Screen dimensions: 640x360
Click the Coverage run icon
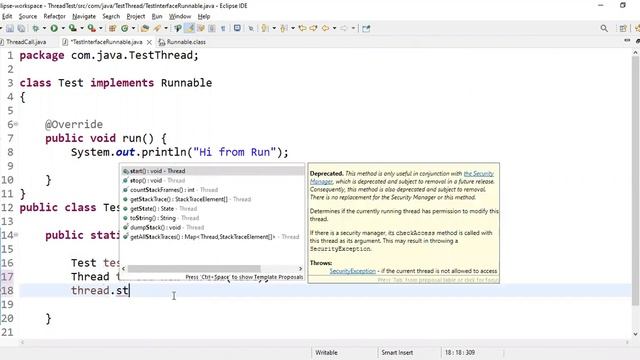(73, 28)
